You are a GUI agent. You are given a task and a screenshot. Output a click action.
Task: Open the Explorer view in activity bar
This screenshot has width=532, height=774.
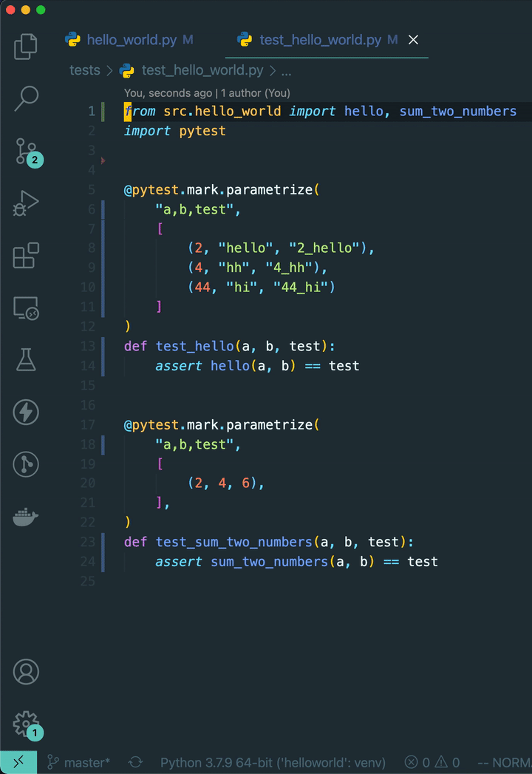coord(26,47)
